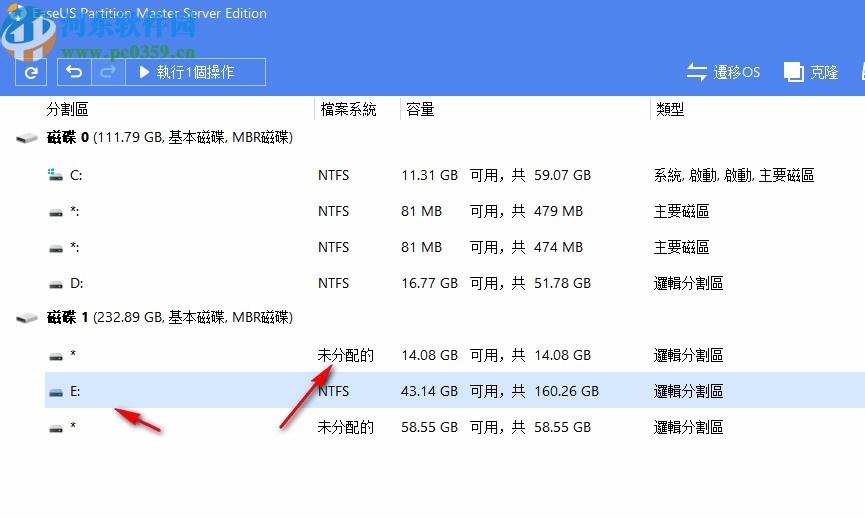The width and height of the screenshot is (865, 518).
Task: Click 邏輯分割區 type of D: row
Action: click(x=688, y=283)
